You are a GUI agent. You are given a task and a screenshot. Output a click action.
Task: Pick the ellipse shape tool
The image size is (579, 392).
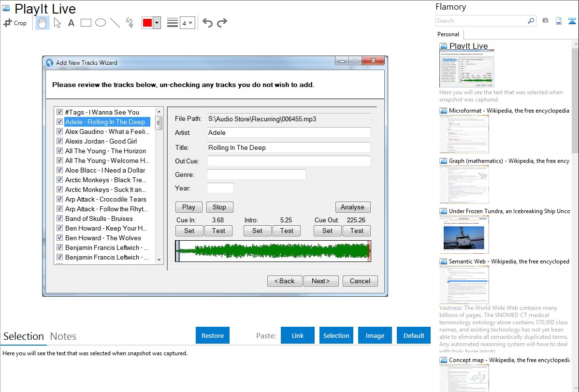(101, 23)
